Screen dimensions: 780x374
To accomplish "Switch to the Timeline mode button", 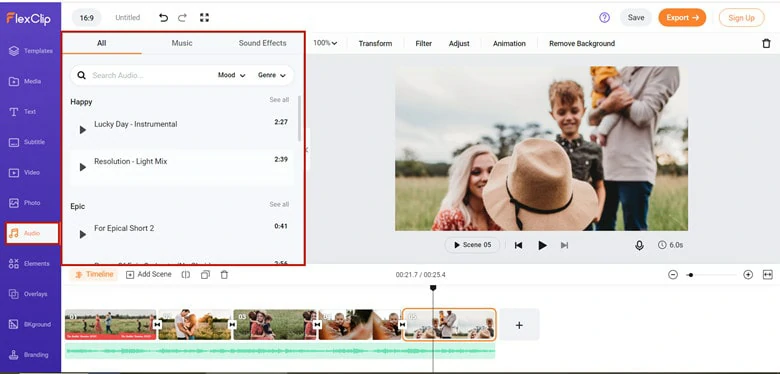I will pyautogui.click(x=94, y=275).
